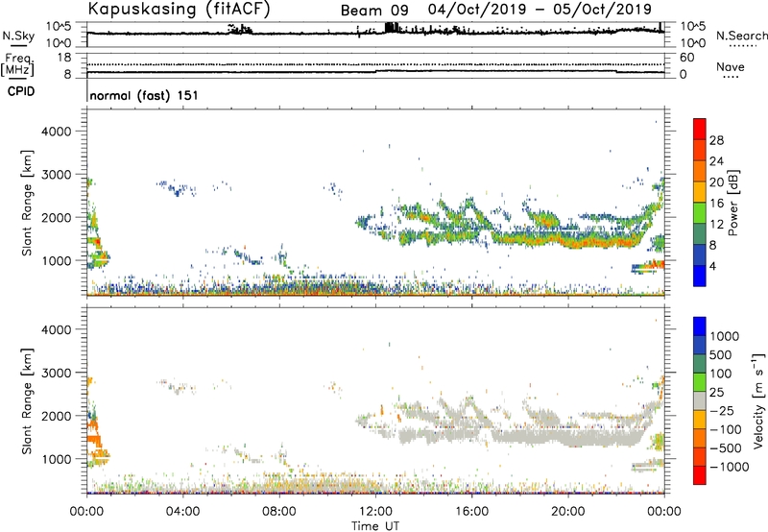768x532 pixels.
Task: Click the light green 12–16 dB Power segment
Action: (700, 213)
